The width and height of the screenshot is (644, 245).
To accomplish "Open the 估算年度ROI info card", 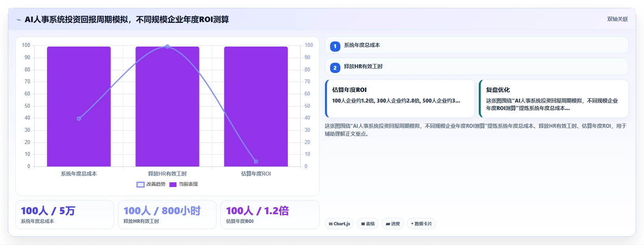I will click(400, 99).
